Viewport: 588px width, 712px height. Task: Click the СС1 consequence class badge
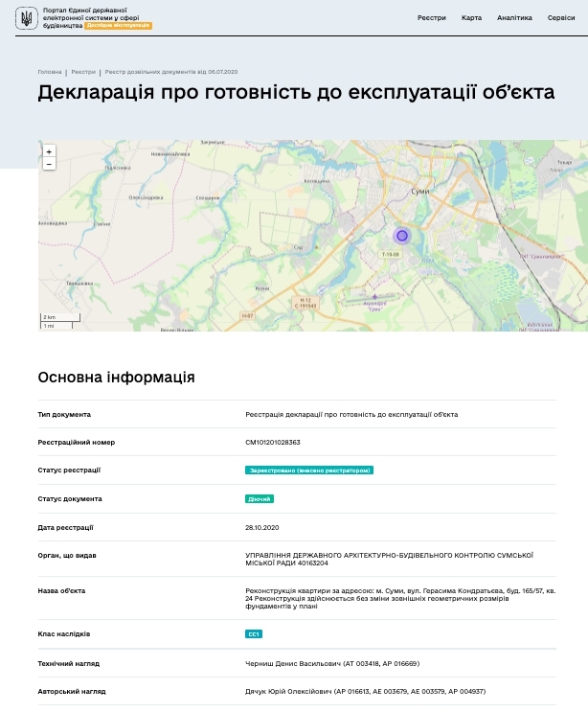[x=254, y=634]
